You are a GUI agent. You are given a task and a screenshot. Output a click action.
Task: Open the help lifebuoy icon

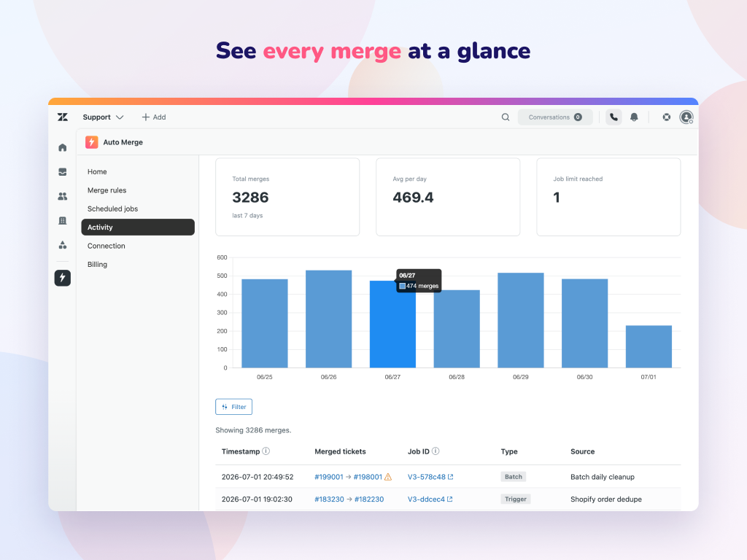click(667, 117)
